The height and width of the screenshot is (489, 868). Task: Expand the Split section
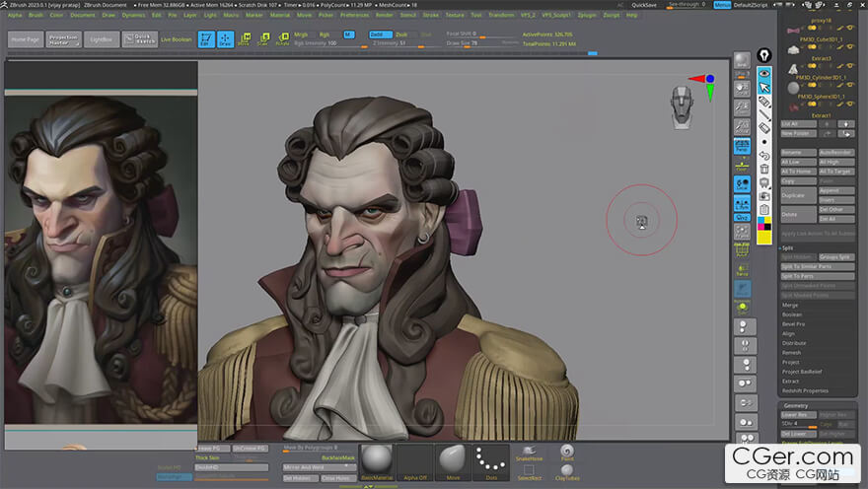788,247
